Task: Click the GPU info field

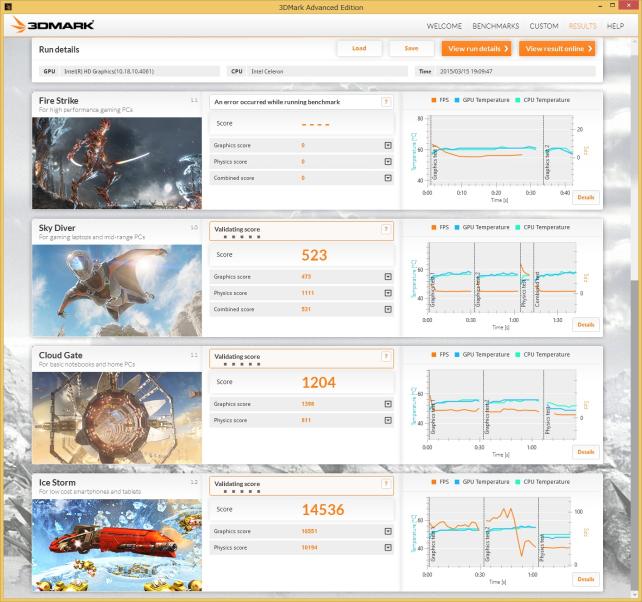Action: pos(130,71)
